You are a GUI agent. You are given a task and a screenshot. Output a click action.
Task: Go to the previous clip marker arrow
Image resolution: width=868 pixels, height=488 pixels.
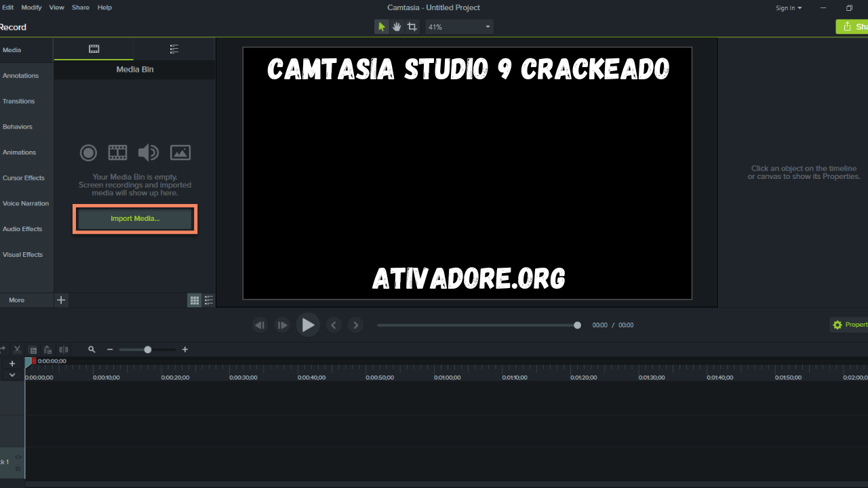(333, 325)
